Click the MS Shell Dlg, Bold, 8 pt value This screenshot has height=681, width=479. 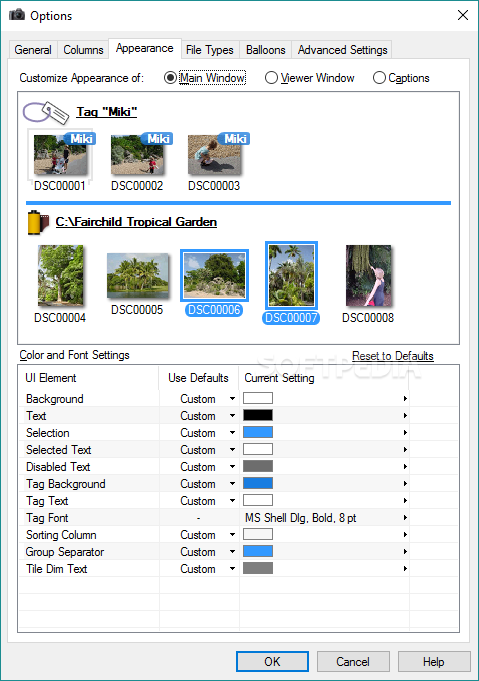(x=300, y=518)
